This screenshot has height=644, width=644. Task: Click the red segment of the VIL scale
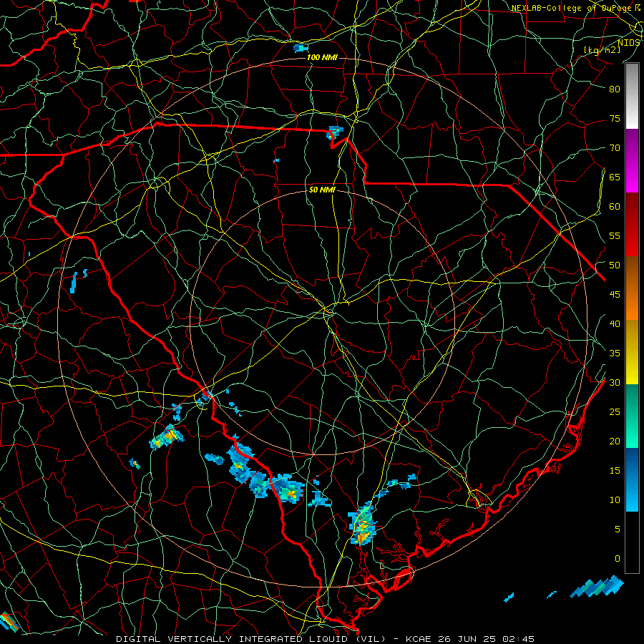(x=632, y=225)
